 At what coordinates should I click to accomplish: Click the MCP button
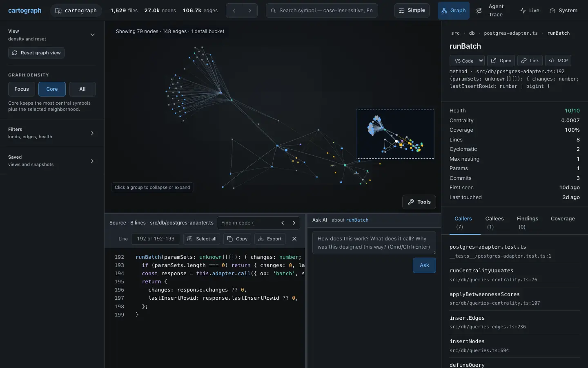pos(558,61)
